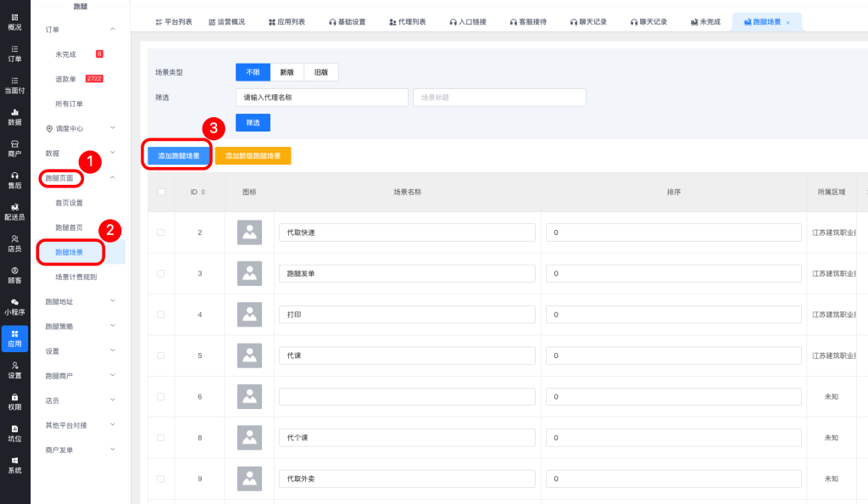868x504 pixels.
Task: Open the 数据 data chart icon
Action: click(14, 116)
